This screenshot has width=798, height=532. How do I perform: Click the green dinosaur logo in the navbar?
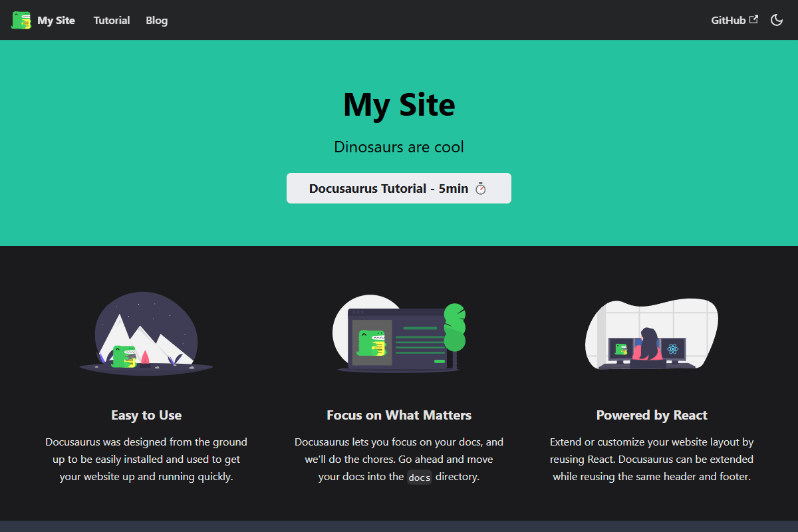[19, 20]
